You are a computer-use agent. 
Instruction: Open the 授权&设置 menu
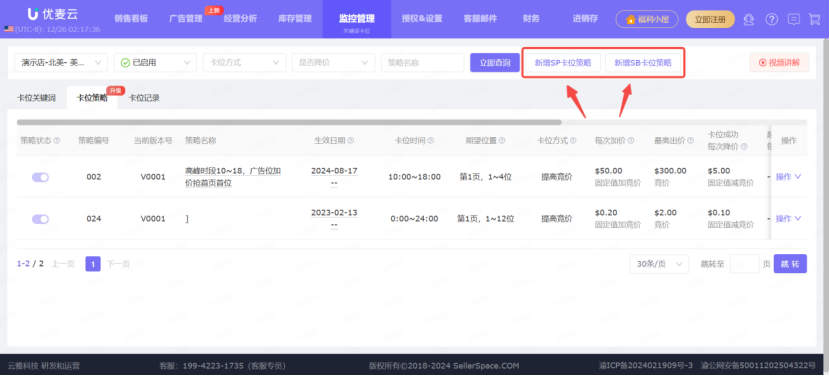(422, 19)
